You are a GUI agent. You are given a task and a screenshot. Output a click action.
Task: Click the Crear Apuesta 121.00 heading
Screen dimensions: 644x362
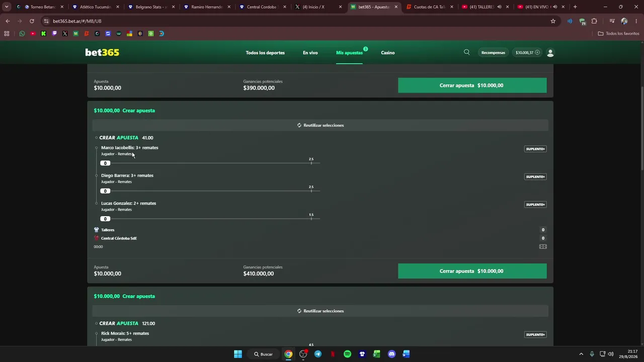tap(127, 323)
